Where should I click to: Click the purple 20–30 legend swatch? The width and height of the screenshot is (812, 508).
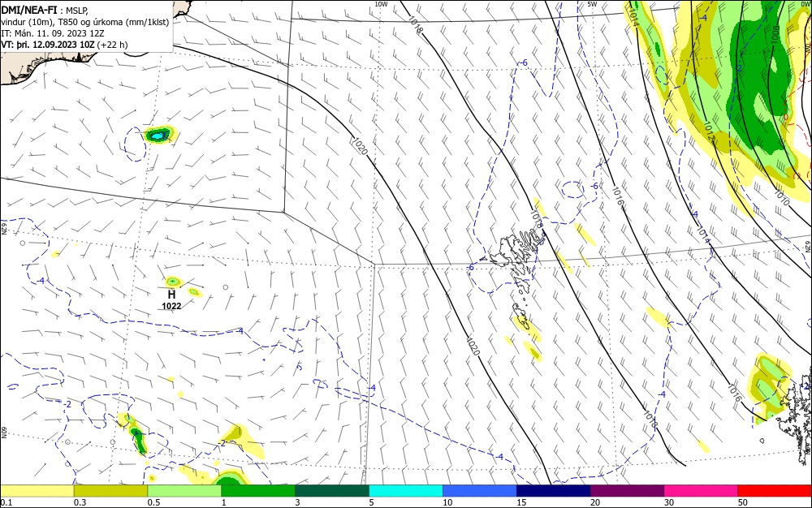(x=627, y=491)
